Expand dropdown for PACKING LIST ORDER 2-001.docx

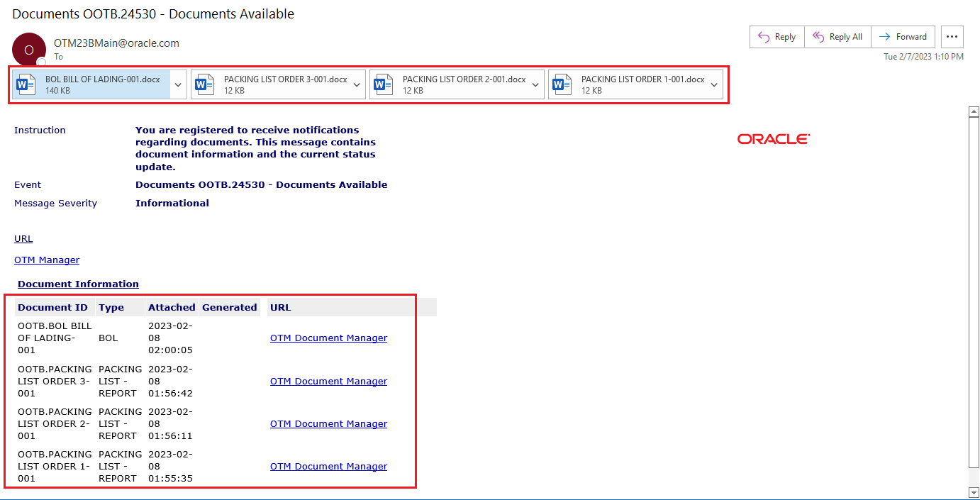click(535, 85)
